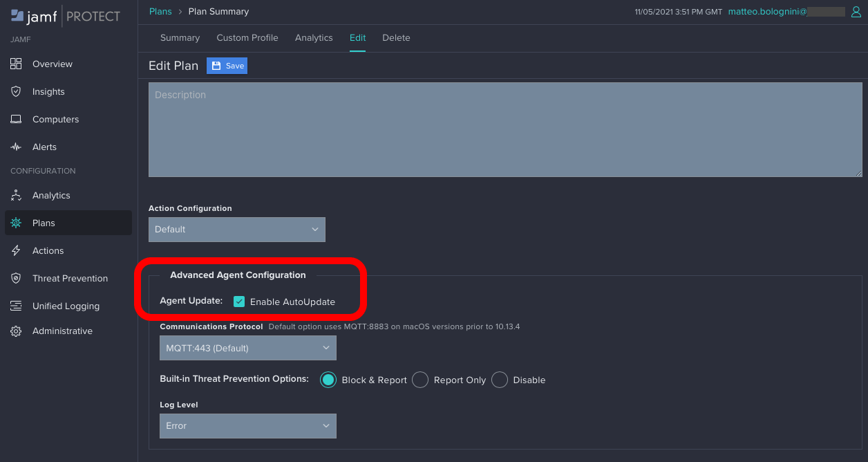Click the Save button
868x462 pixels.
[x=227, y=66]
